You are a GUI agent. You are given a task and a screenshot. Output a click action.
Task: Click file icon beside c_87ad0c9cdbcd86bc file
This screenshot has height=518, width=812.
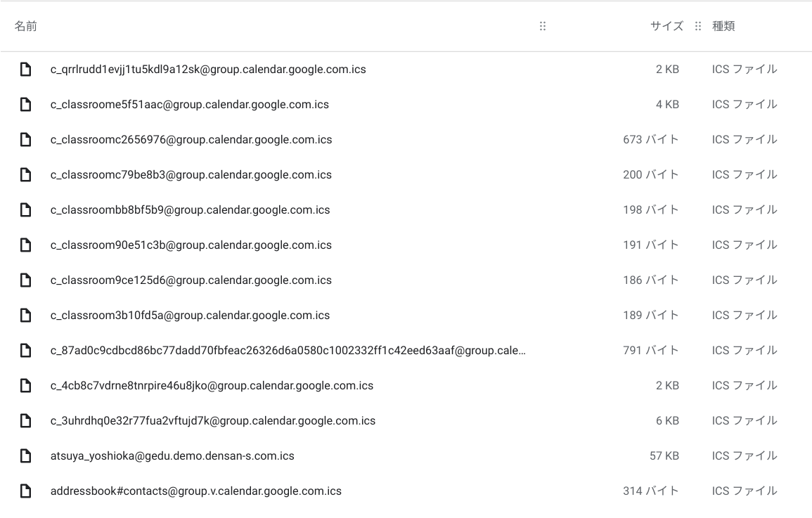click(x=25, y=351)
